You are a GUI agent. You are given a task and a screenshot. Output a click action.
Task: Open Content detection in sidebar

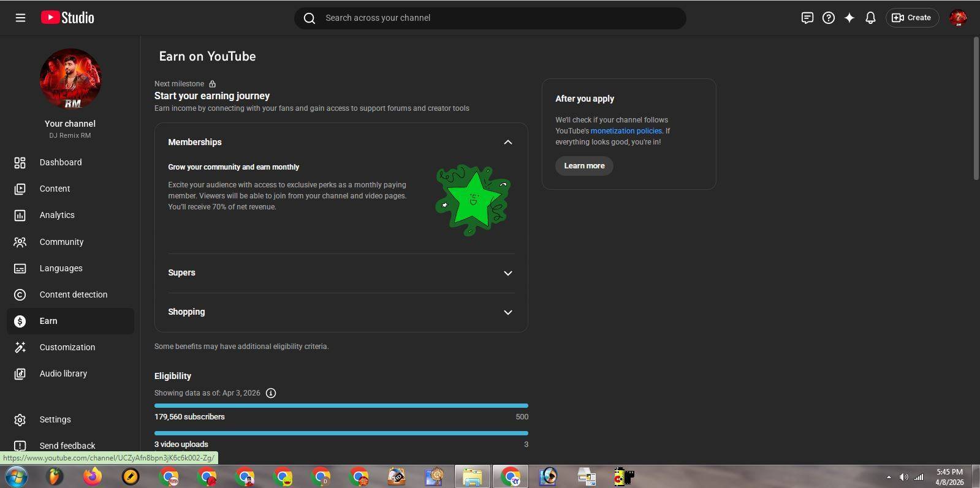pos(73,295)
